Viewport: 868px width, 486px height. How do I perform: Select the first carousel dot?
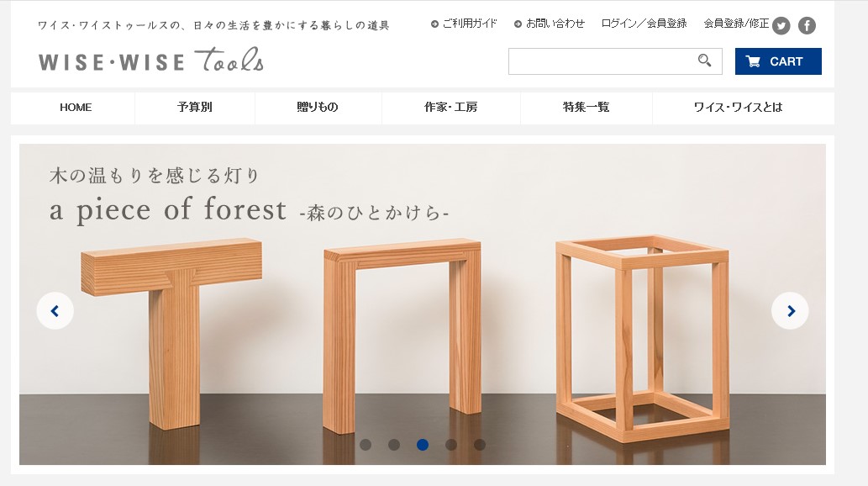366,445
